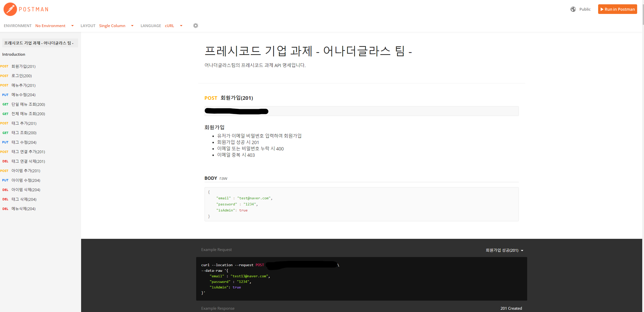Image resolution: width=644 pixels, height=312 pixels.
Task: Open POST 아이템 추가(201) entry
Action: (x=26, y=171)
